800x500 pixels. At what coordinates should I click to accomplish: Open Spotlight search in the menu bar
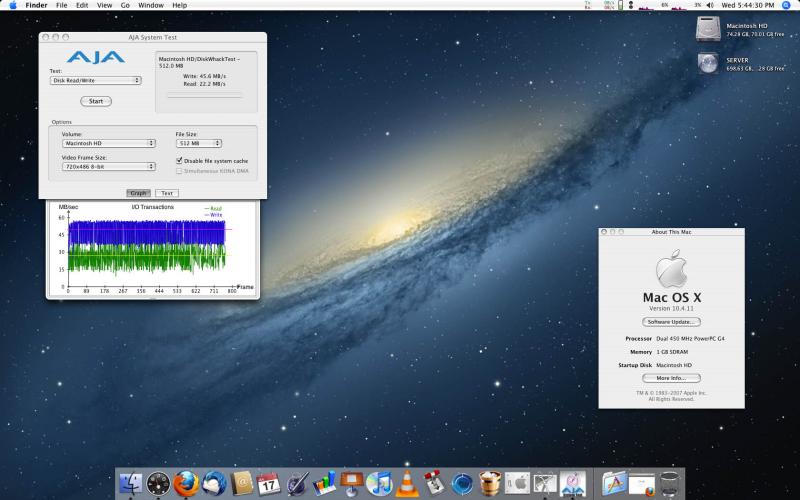(x=786, y=5)
